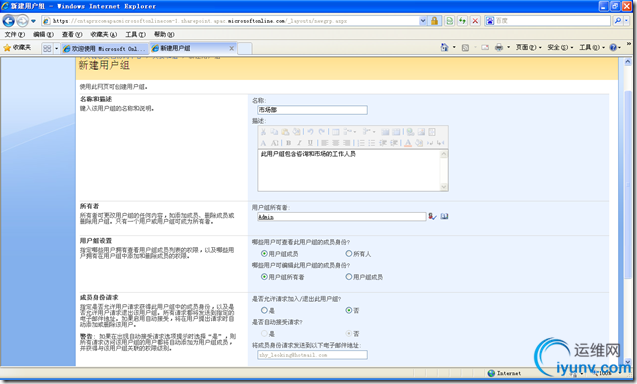Click the red Stop loading icon

point(475,21)
